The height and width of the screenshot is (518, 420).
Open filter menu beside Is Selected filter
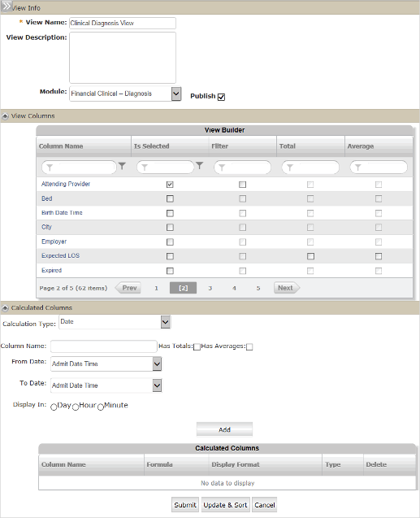(x=199, y=165)
